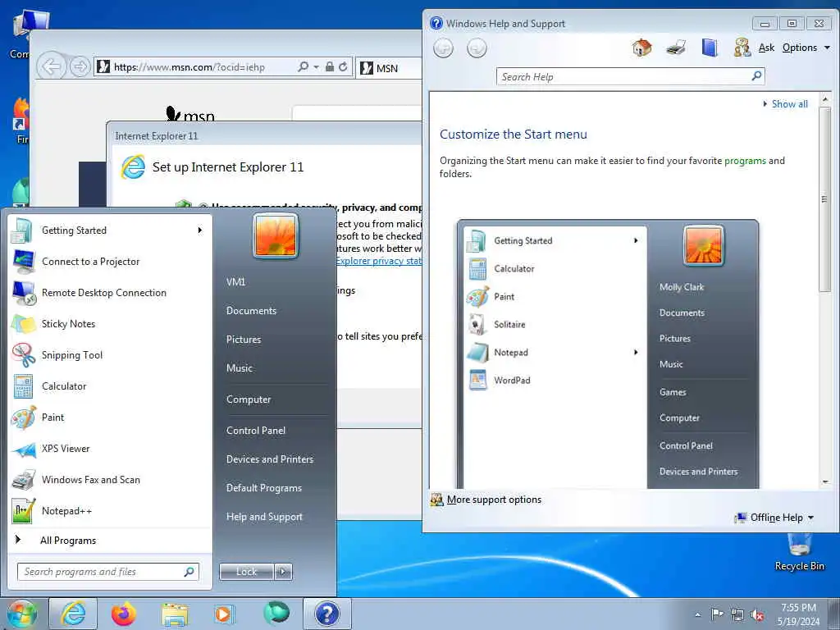This screenshot has height=630, width=840.
Task: Open Control Panel from the left Start menu
Action: 256,431
